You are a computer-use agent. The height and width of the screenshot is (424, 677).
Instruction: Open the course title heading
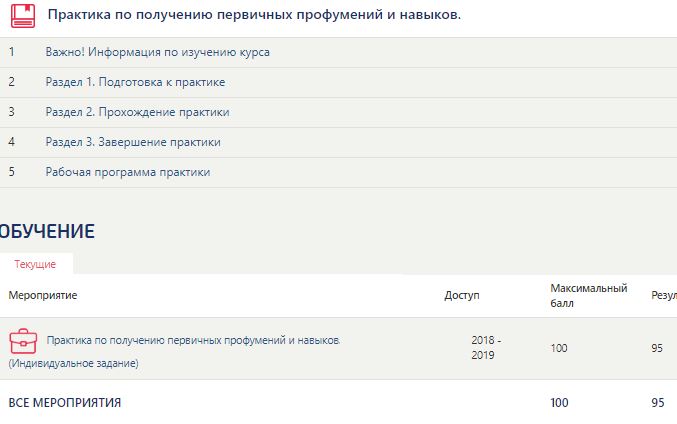(254, 16)
